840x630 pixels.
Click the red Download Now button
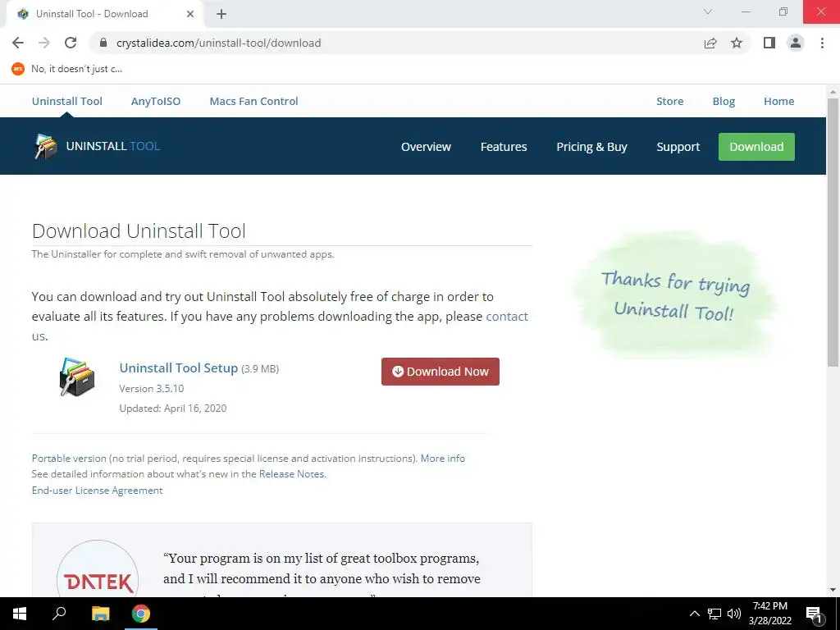point(441,372)
